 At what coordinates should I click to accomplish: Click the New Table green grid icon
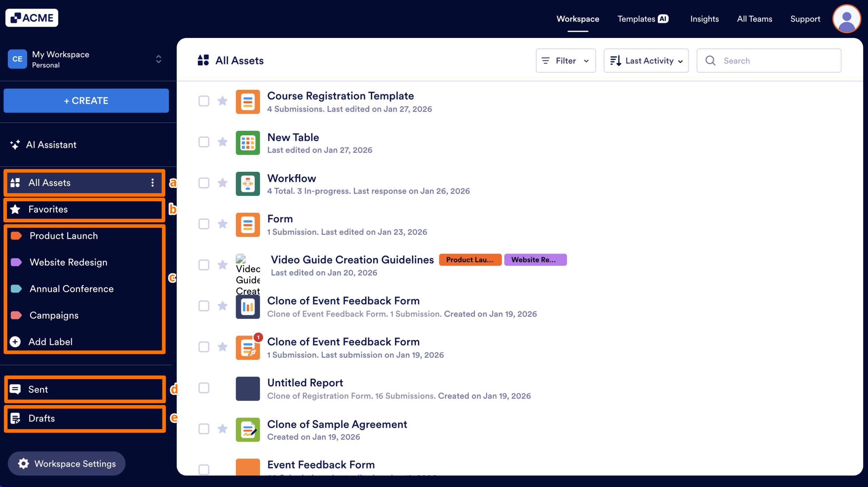[x=248, y=143]
